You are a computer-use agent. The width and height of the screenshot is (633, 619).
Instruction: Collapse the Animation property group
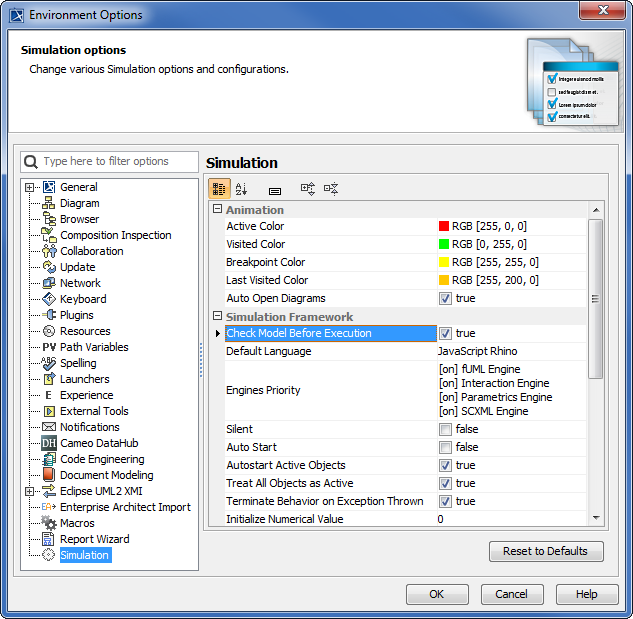(218, 209)
